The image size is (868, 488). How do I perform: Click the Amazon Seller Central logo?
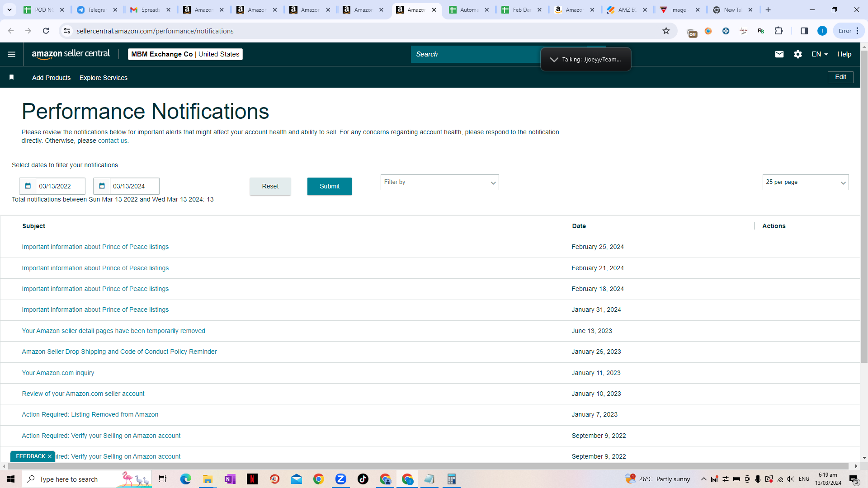pos(71,54)
